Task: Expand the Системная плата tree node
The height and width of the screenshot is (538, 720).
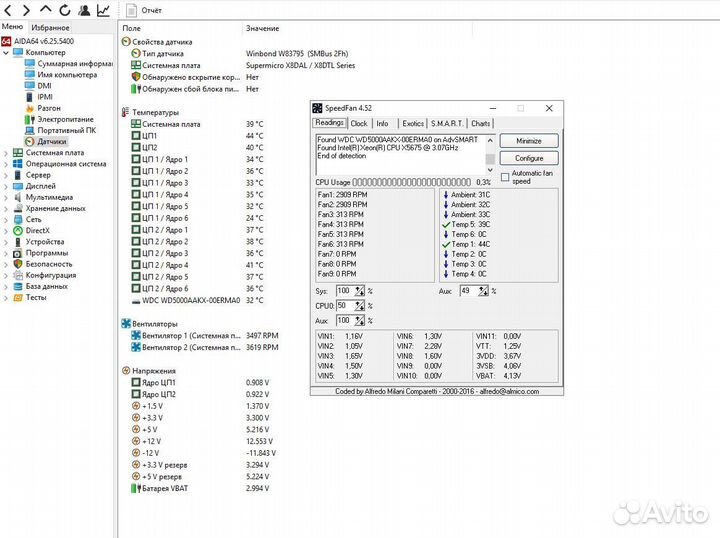Action: click(6, 153)
